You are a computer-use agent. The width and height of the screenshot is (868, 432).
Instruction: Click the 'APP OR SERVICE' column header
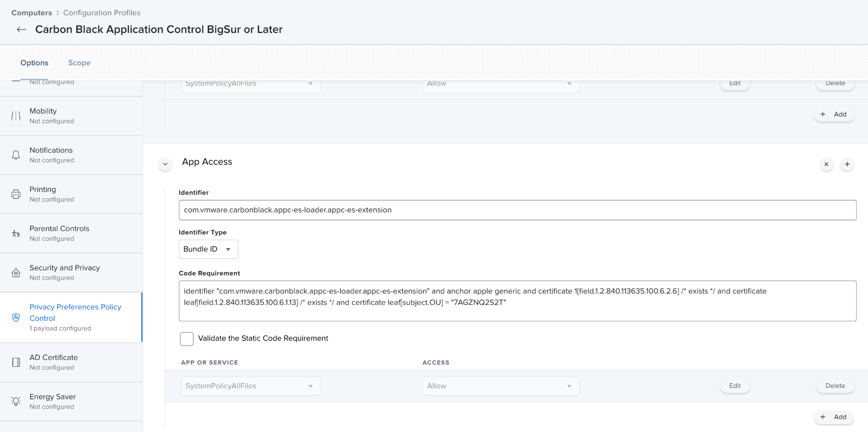click(x=209, y=362)
